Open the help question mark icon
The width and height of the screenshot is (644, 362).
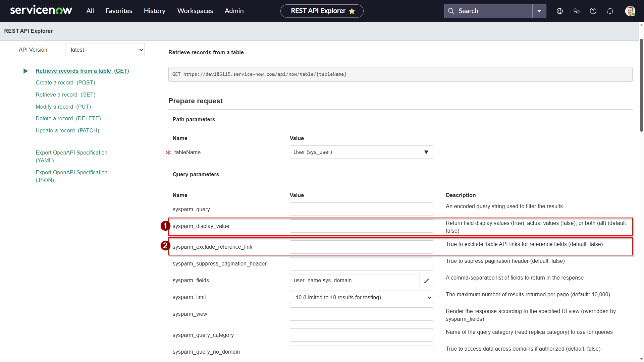pos(593,11)
